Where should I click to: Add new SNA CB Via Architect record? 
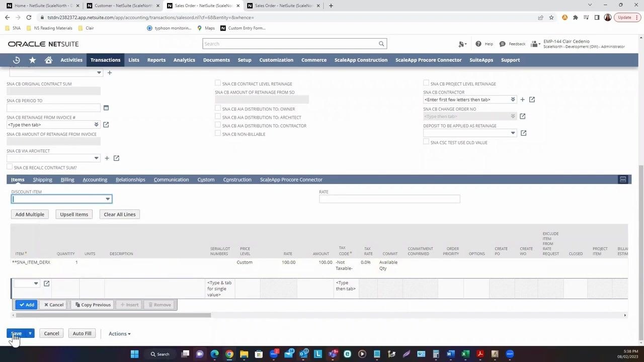[107, 158]
